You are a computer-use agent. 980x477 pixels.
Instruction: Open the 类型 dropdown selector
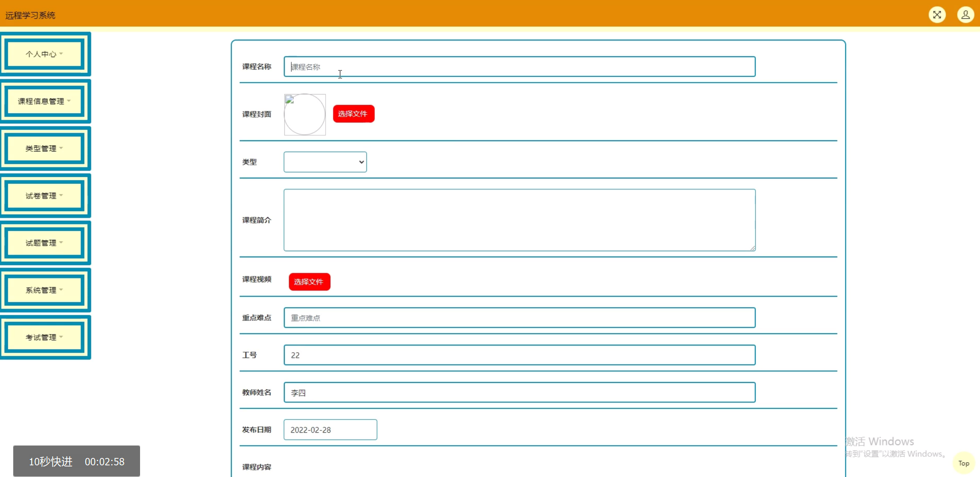click(x=325, y=162)
